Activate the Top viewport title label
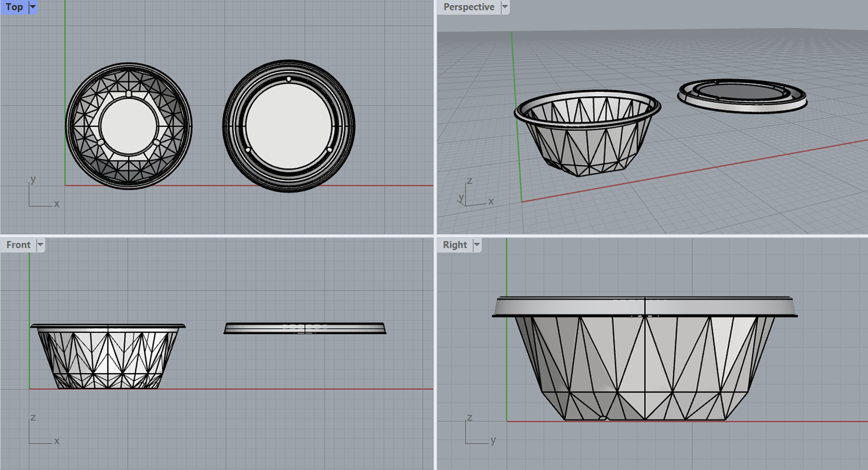The width and height of the screenshot is (868, 470). [x=14, y=7]
